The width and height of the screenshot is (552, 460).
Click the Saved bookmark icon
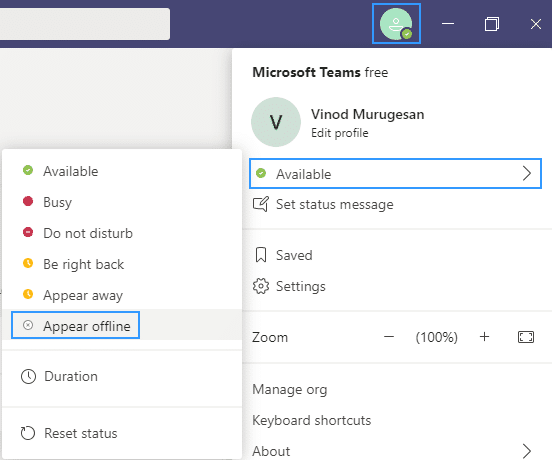tap(261, 255)
